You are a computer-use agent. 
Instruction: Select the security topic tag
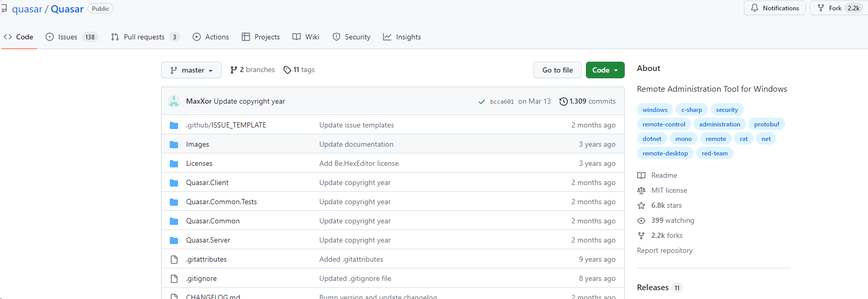coord(727,110)
